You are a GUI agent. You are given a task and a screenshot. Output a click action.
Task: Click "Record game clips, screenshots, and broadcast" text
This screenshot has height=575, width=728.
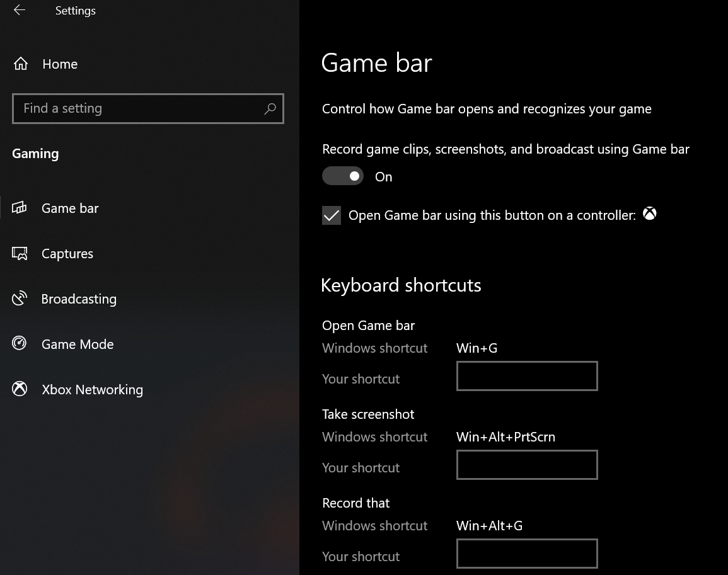[506, 149]
